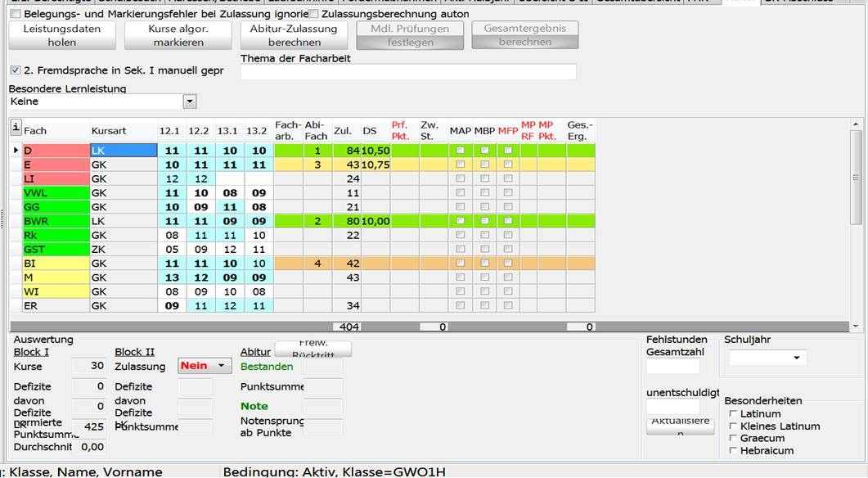Click the Notensprung ab Punkte field
This screenshot has width=868, height=478.
point(322,426)
